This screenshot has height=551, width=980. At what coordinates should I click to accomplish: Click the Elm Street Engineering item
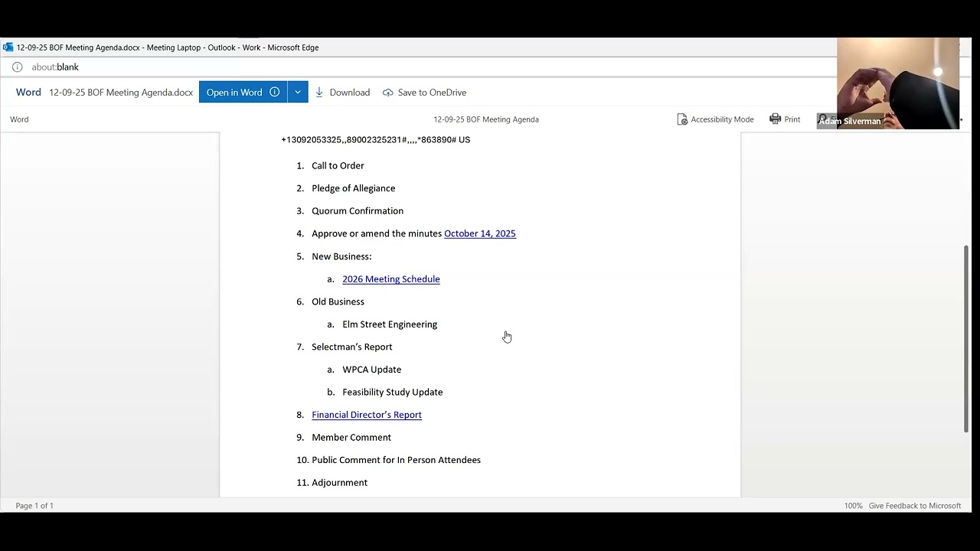pos(390,324)
